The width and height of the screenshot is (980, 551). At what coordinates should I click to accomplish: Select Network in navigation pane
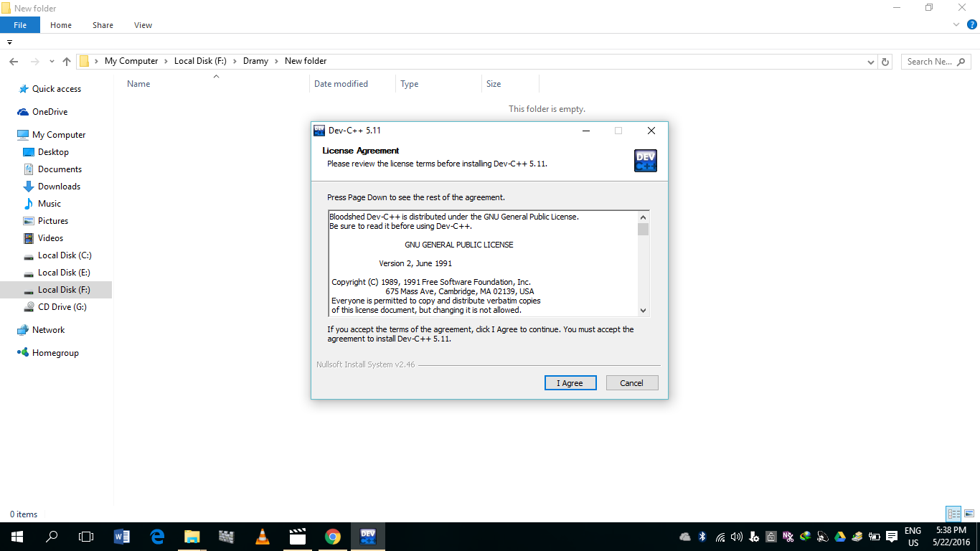point(48,330)
